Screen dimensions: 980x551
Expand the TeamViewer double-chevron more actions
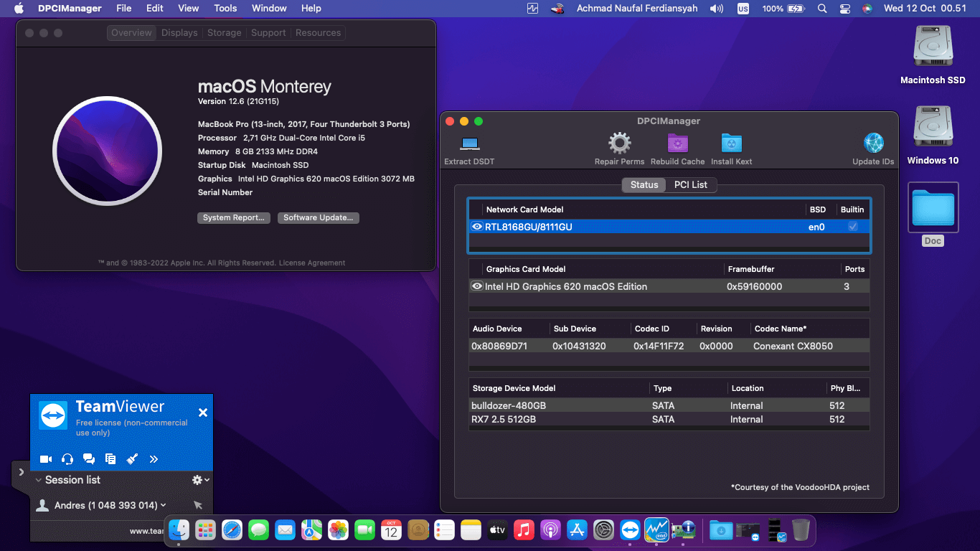pyautogui.click(x=154, y=459)
